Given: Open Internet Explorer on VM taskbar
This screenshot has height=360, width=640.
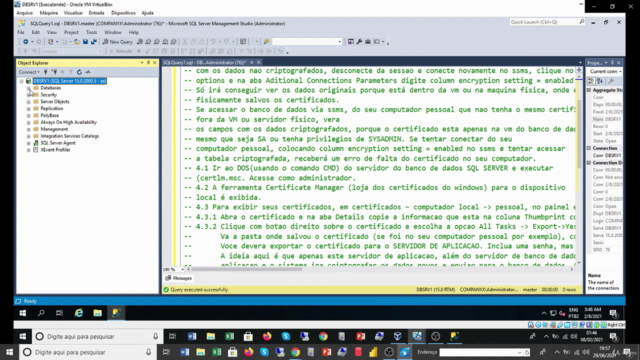Looking at the screenshot, I should click(x=79, y=313).
